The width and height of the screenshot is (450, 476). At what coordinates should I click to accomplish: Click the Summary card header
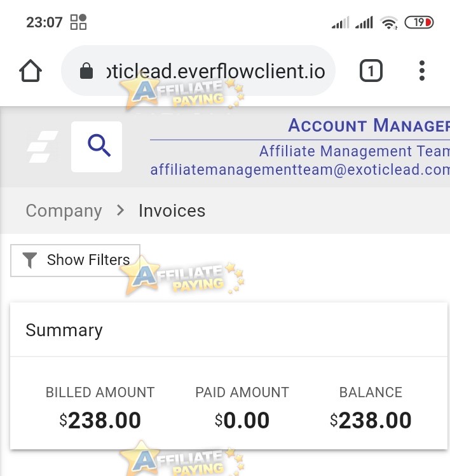tap(229, 330)
